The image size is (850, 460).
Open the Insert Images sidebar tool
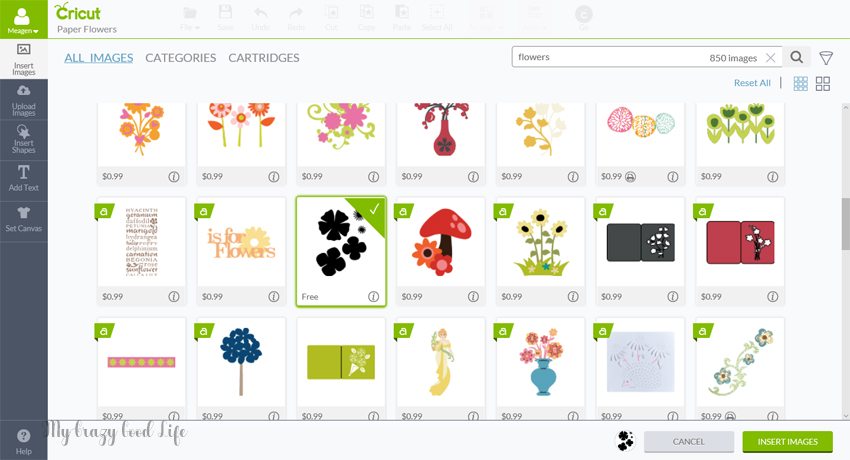[23, 59]
